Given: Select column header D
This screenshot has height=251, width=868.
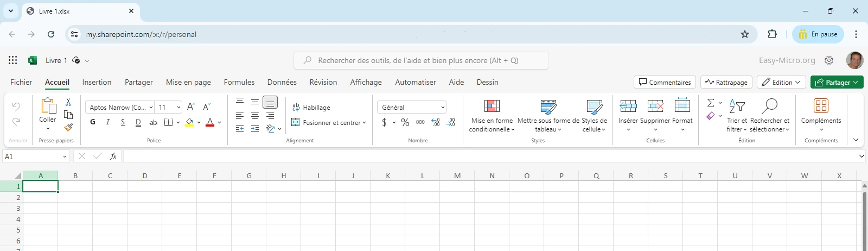Looking at the screenshot, I should pyautogui.click(x=145, y=175).
